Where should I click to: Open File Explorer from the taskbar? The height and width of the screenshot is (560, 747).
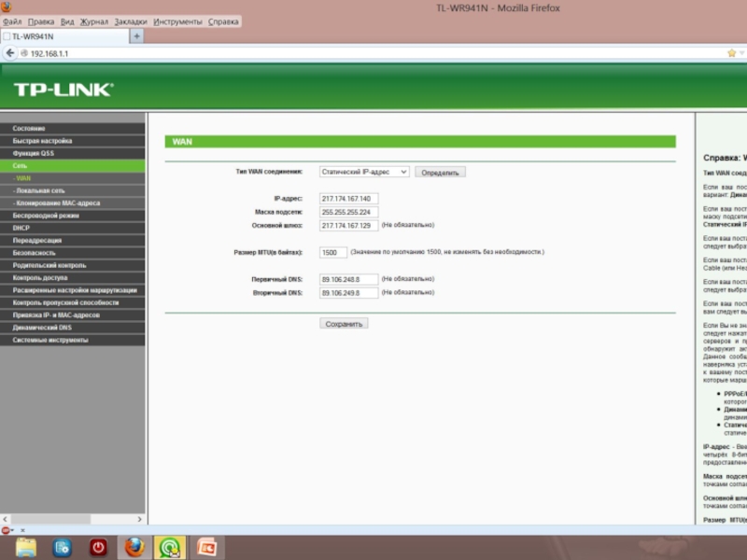coord(26,547)
